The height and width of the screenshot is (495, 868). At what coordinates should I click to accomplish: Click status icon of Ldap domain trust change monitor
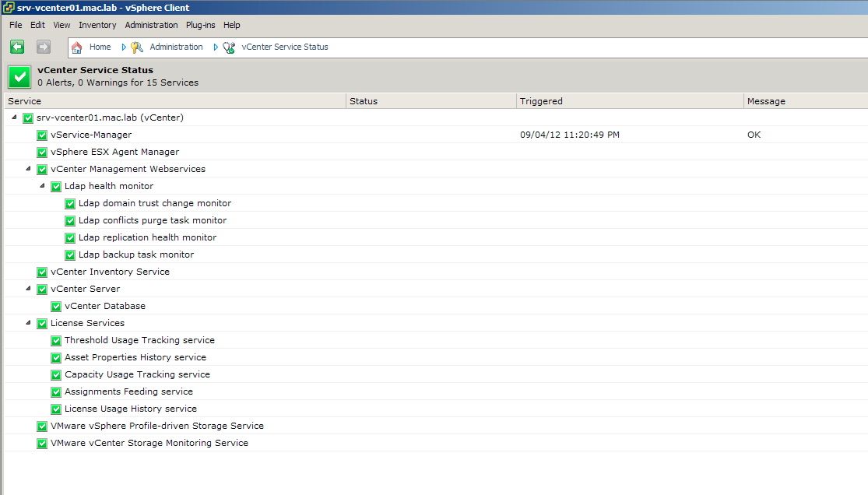pos(70,204)
